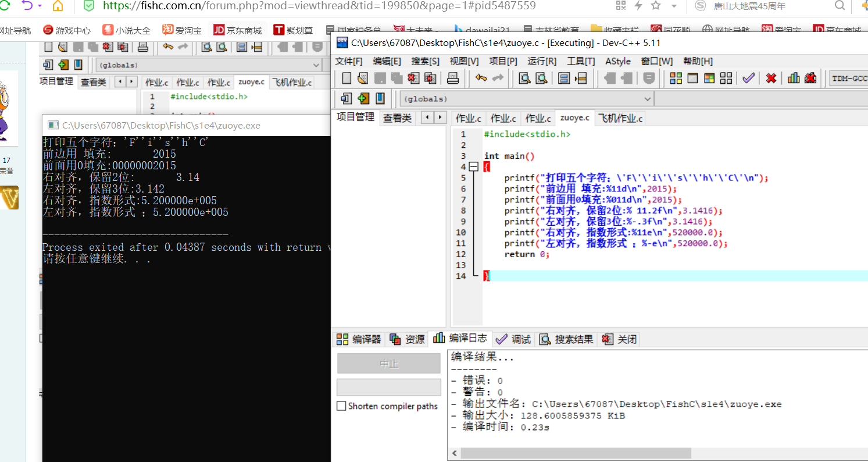Click the green shield icon in address bar

pyautogui.click(x=88, y=6)
